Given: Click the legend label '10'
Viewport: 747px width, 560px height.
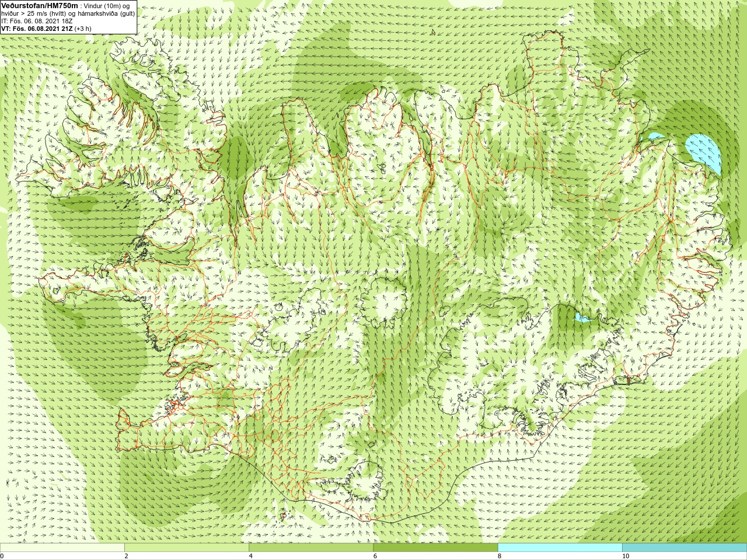Looking at the screenshot, I should click(626, 556).
